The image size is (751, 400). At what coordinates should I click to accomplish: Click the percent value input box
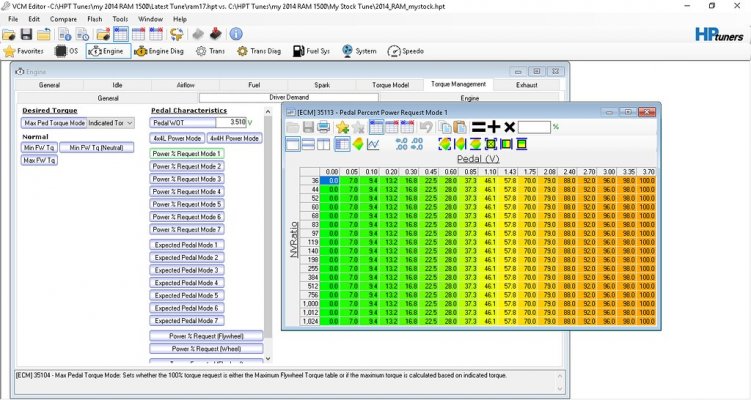[x=534, y=127]
